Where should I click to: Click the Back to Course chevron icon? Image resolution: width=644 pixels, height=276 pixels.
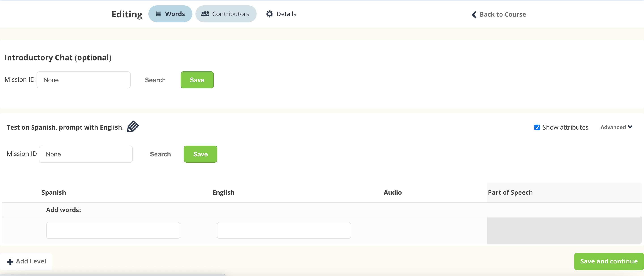[x=474, y=15]
